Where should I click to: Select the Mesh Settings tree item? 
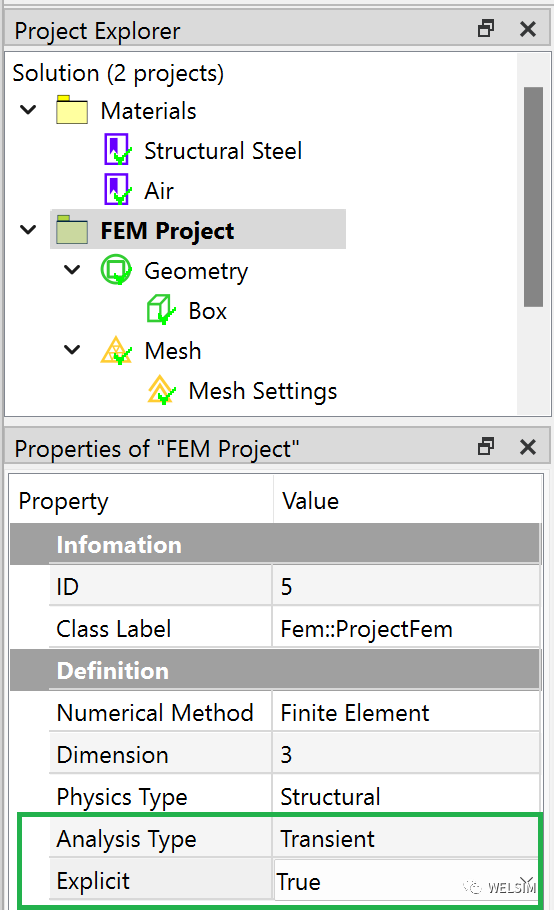263,391
